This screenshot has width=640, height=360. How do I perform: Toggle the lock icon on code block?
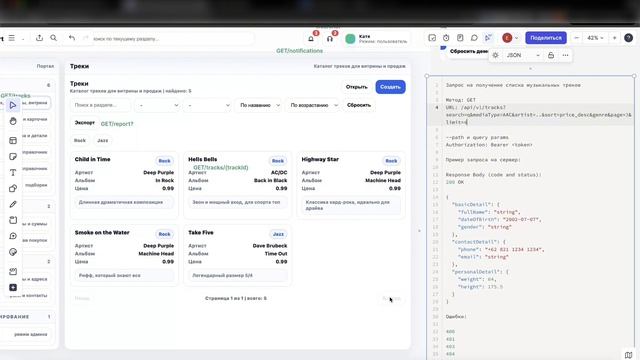click(x=551, y=55)
